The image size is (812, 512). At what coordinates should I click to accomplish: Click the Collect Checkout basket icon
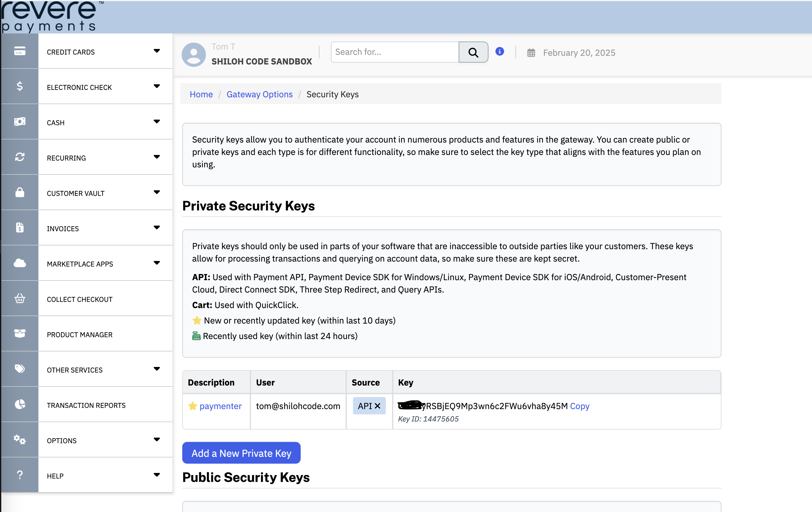click(20, 298)
